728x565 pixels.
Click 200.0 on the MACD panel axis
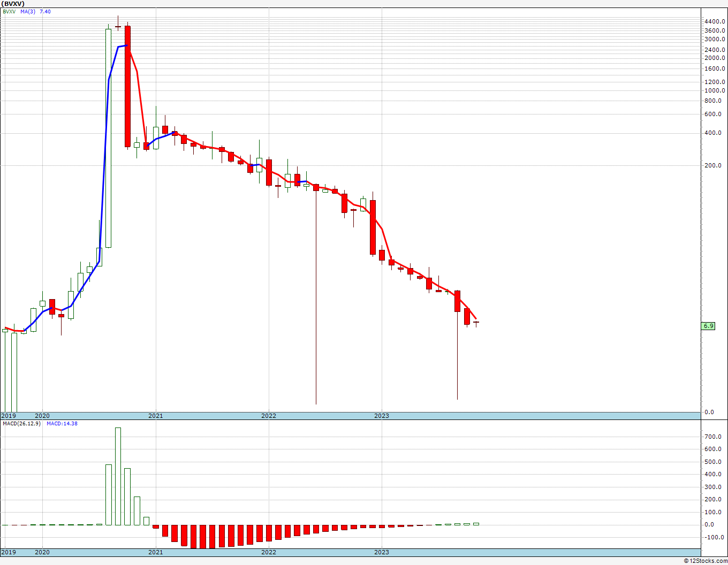(x=713, y=500)
